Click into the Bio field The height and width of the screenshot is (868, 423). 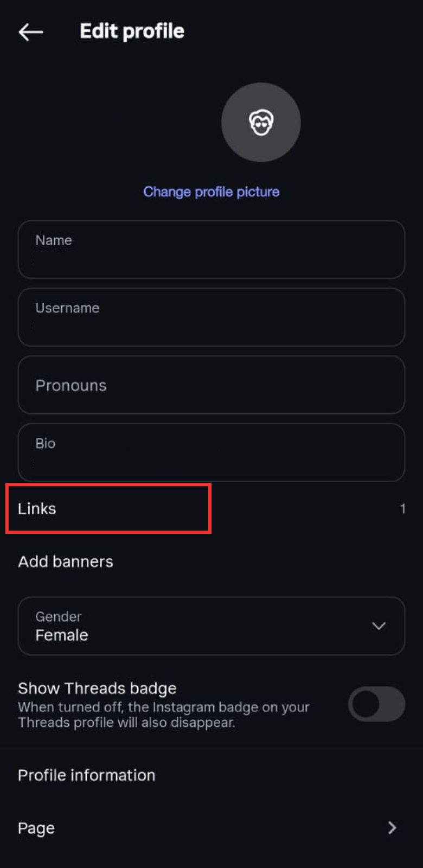tap(211, 452)
